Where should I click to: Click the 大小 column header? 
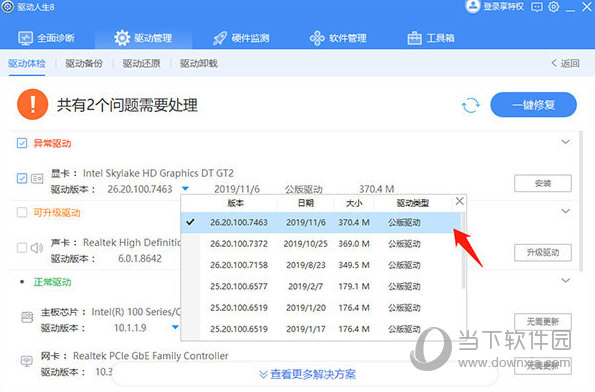point(354,203)
